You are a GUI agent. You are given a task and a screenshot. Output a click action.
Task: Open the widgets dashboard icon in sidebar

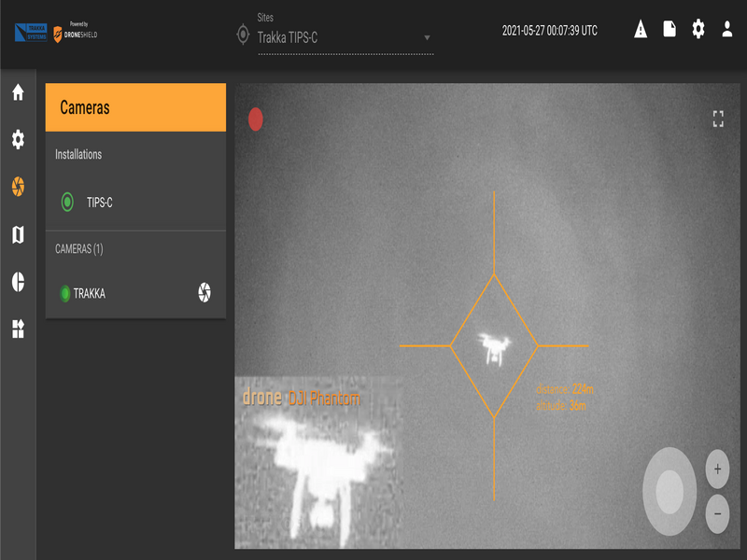point(18,329)
